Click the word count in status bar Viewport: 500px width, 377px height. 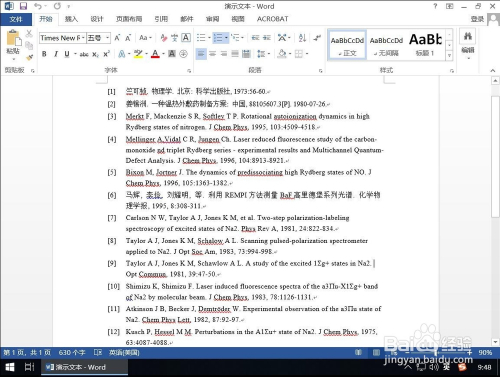click(x=72, y=352)
